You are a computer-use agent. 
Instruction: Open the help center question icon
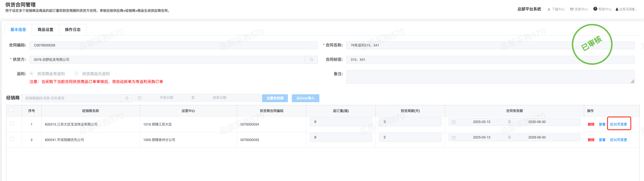coord(595,9)
